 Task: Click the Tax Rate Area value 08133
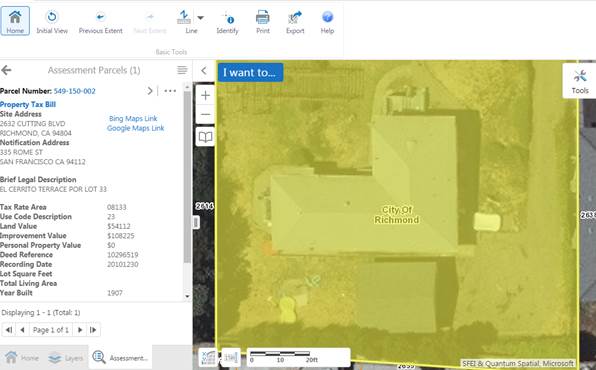coord(116,207)
